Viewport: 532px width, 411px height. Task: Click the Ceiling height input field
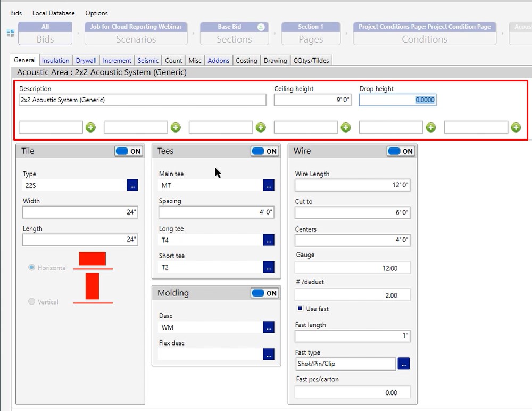click(312, 100)
